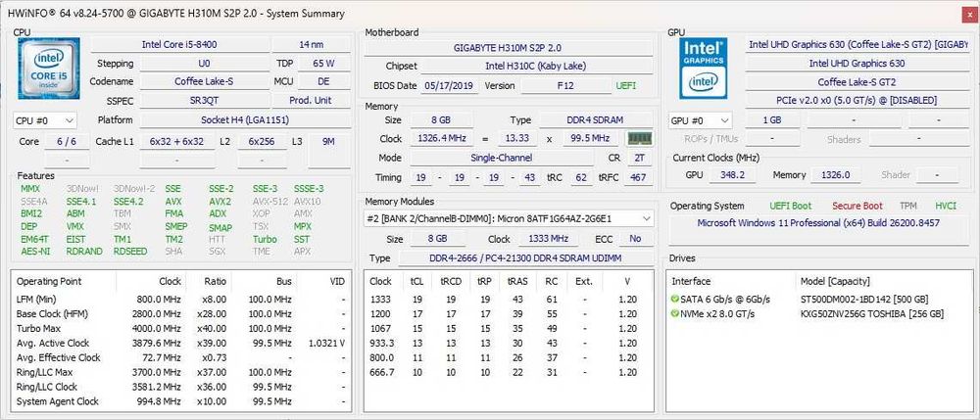Expand the memory module selection dropdown

(x=509, y=219)
